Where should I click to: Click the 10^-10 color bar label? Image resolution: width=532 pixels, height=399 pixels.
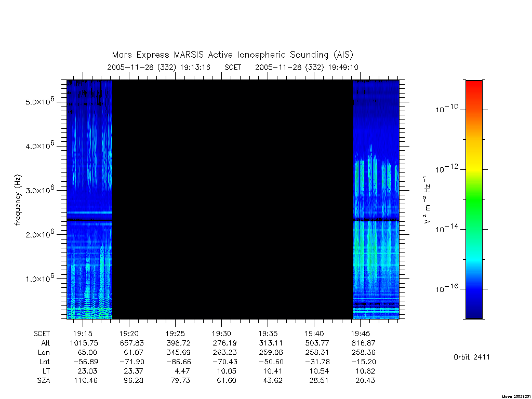447,109
